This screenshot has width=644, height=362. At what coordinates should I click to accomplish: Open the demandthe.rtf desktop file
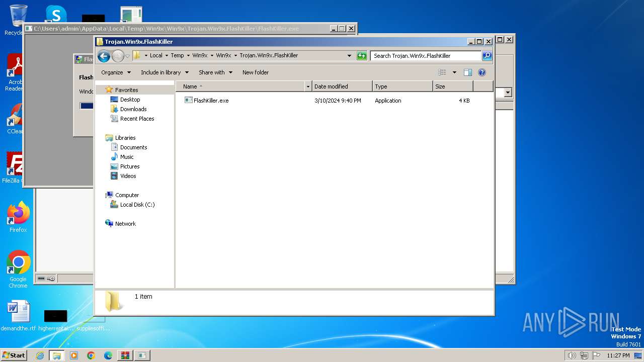point(18,316)
